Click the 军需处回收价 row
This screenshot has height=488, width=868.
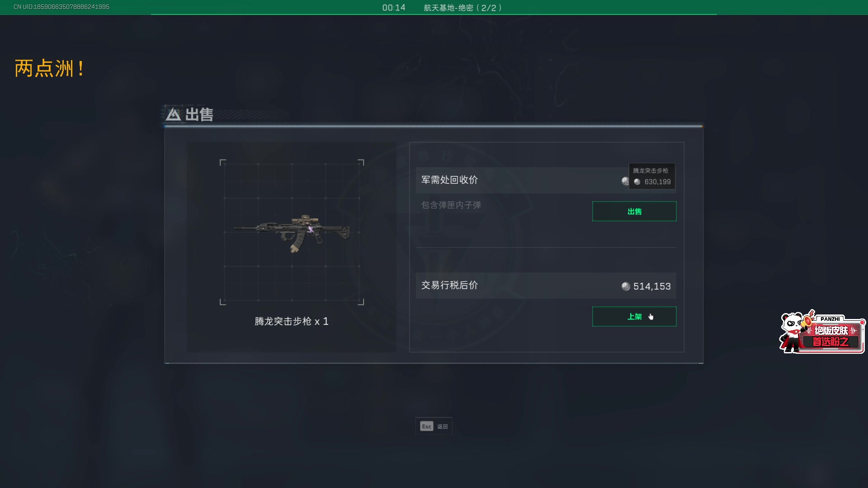[x=546, y=180]
